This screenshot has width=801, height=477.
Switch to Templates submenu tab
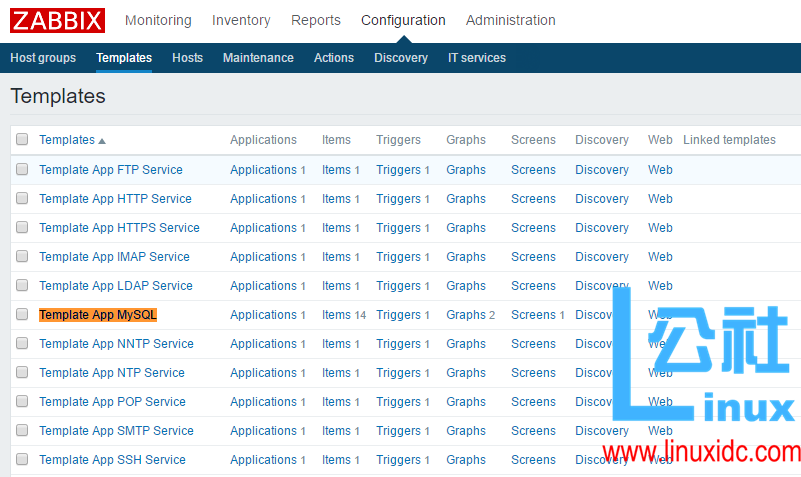pyautogui.click(x=124, y=58)
